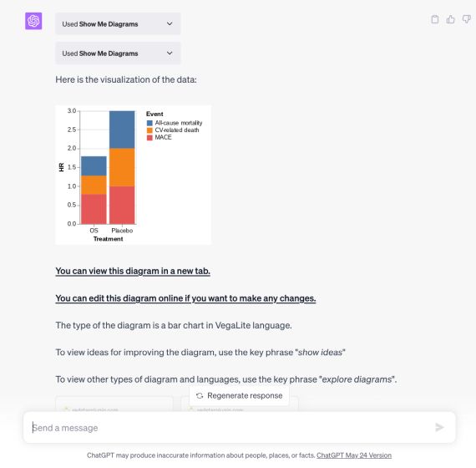Open the diagram in a new tab link

133,271
